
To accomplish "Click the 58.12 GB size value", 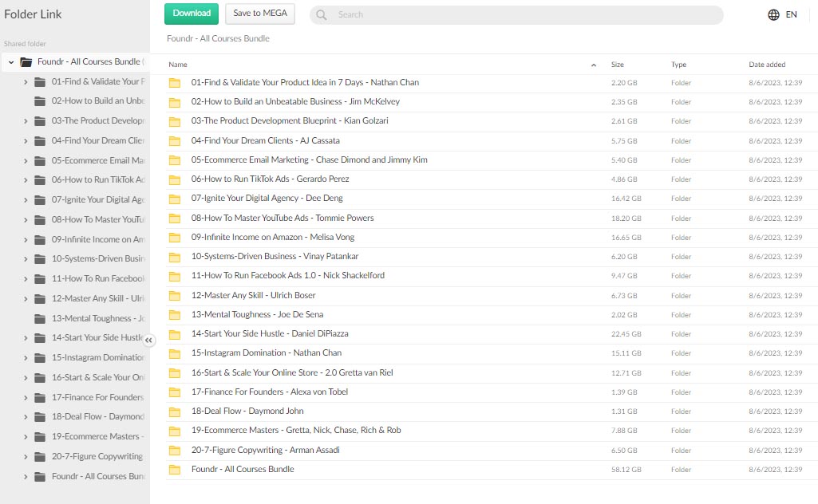I will point(626,470).
